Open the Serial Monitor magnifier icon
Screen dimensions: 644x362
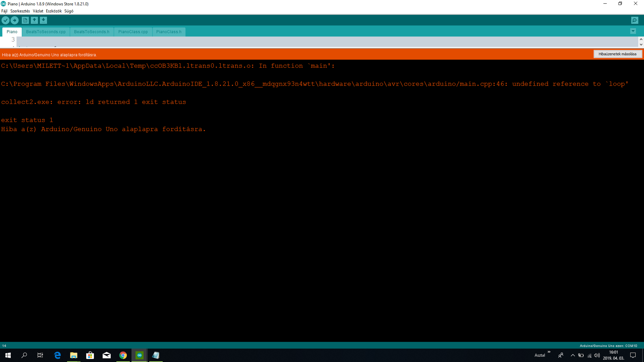[x=635, y=20]
